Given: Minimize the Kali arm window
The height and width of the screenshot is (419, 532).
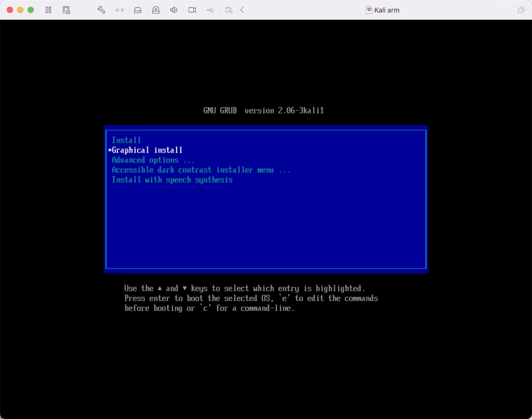Looking at the screenshot, I should point(20,10).
